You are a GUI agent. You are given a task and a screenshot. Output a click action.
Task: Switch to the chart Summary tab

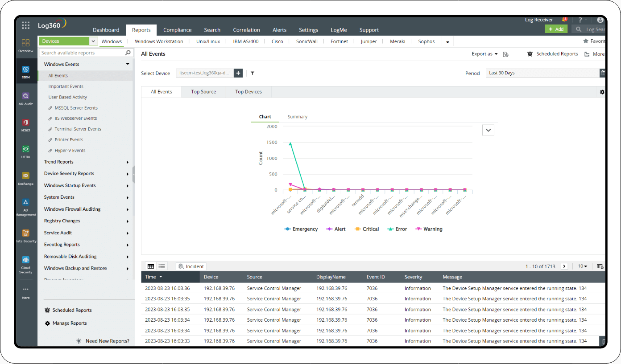click(x=298, y=117)
